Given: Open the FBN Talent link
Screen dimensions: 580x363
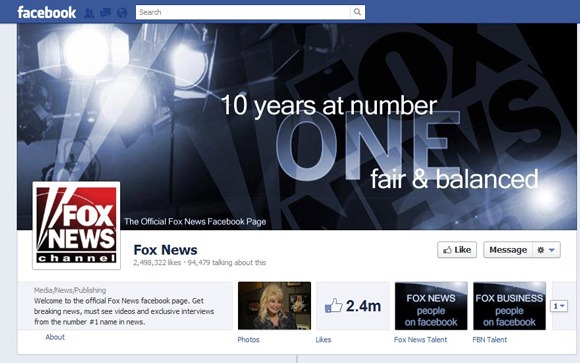Looking at the screenshot, I should click(x=490, y=339).
